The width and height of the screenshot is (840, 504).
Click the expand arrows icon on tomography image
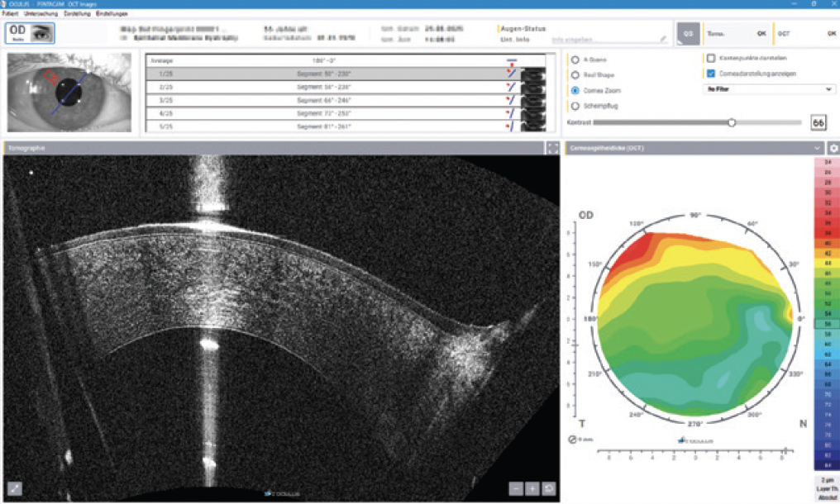tap(15, 488)
